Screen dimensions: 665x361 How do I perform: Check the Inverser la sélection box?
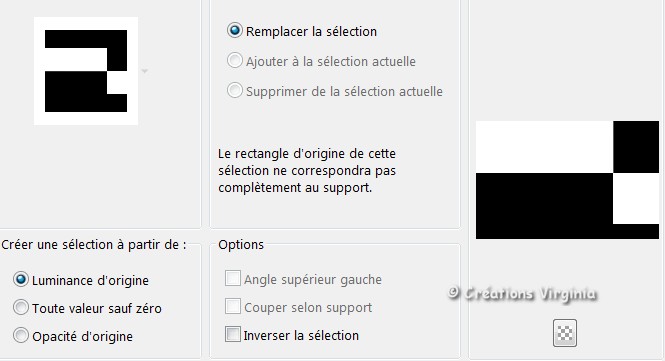coord(233,334)
